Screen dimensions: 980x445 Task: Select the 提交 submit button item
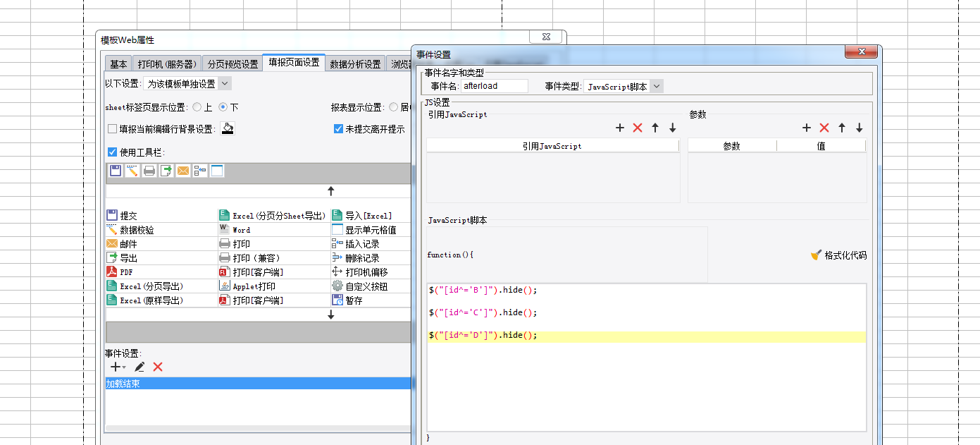click(x=122, y=216)
